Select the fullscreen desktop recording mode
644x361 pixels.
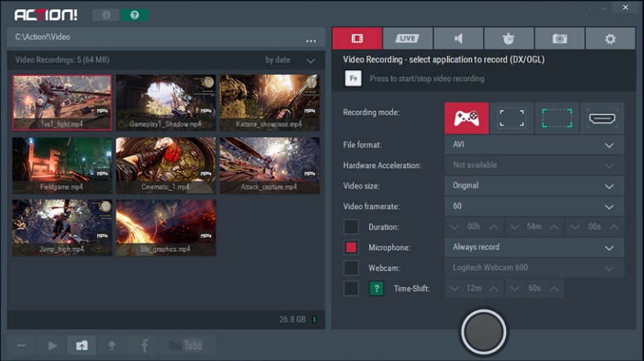click(512, 119)
